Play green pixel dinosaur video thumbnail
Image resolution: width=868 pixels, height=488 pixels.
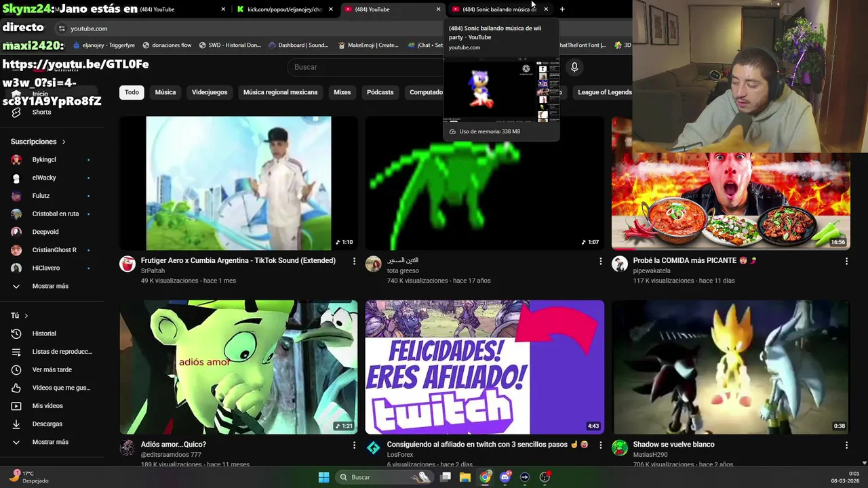pyautogui.click(x=484, y=183)
